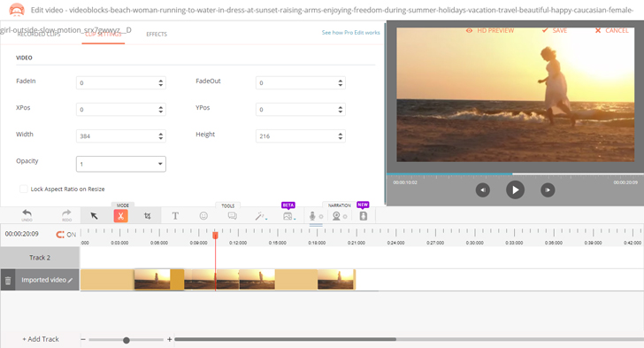Click the 0:12:000 ruler label
The width and height of the screenshot is (644, 348).
(238, 243)
